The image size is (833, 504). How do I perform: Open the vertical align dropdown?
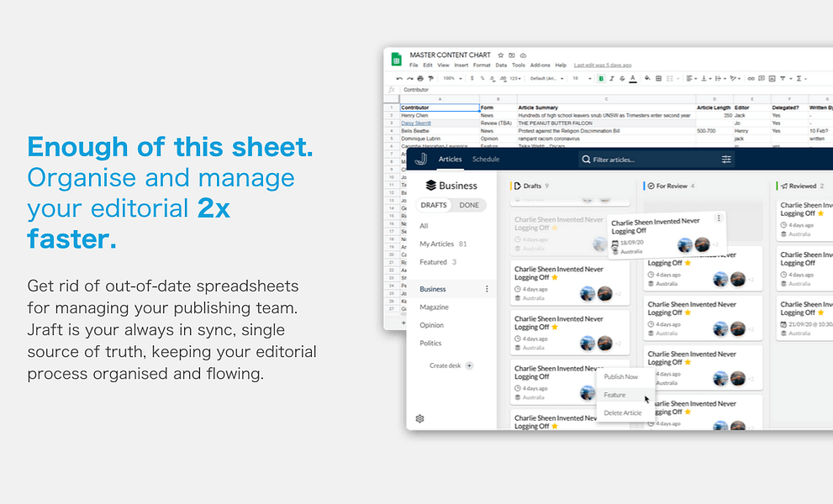click(706, 79)
